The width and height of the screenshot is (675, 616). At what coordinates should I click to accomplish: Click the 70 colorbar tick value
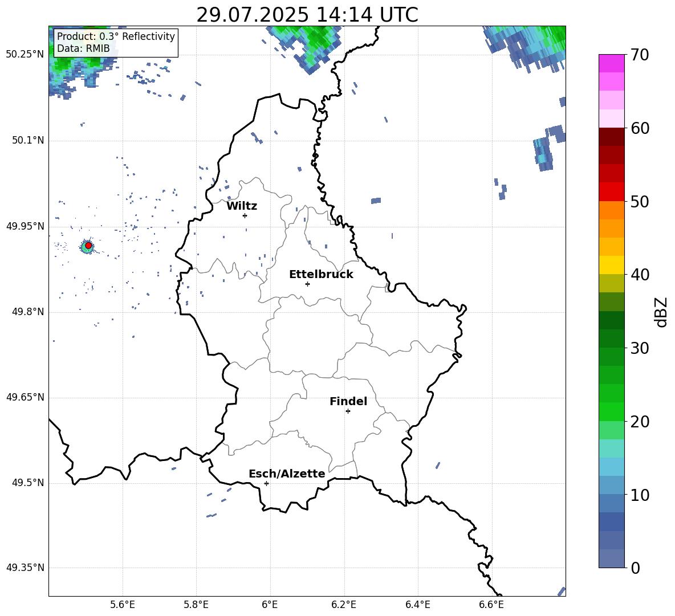coord(640,55)
